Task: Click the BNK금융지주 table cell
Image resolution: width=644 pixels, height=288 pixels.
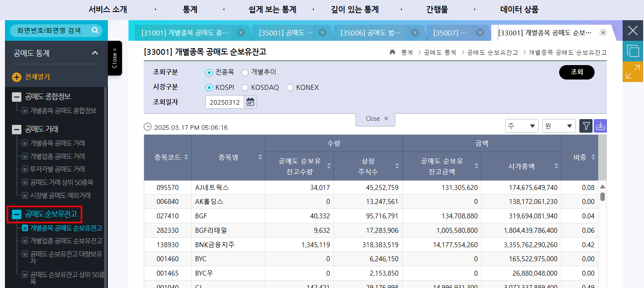Action: [228, 245]
